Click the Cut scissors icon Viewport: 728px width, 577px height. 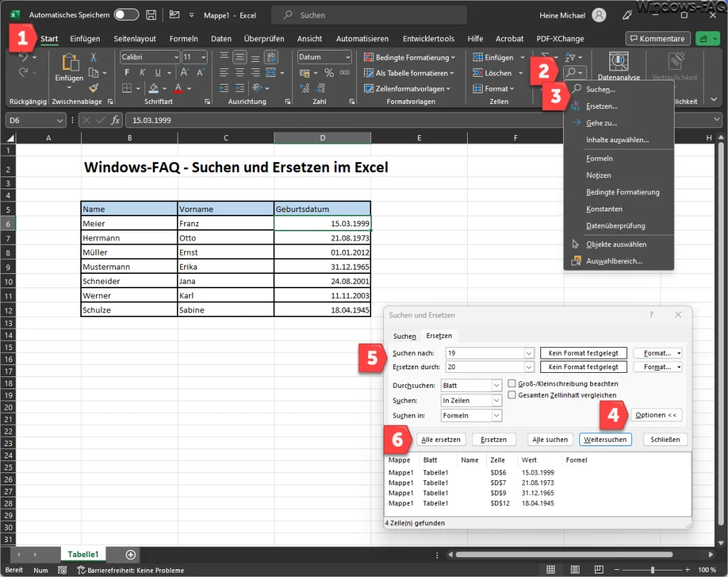93,57
